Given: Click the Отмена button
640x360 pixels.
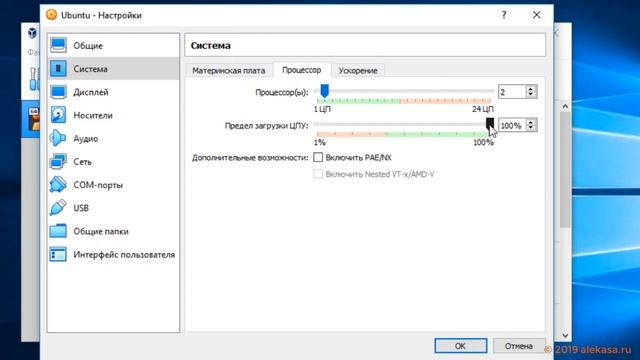Looking at the screenshot, I should [519, 346].
